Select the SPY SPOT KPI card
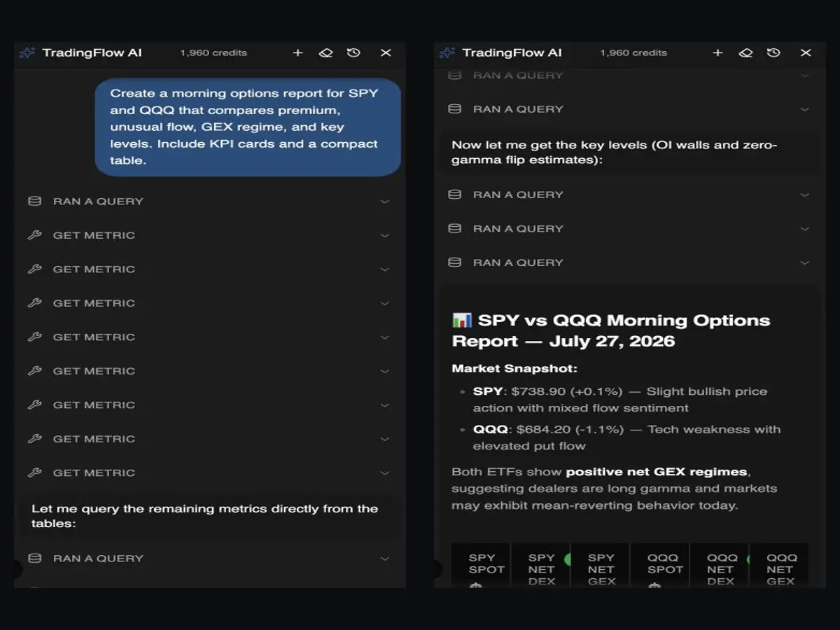 coord(480,566)
